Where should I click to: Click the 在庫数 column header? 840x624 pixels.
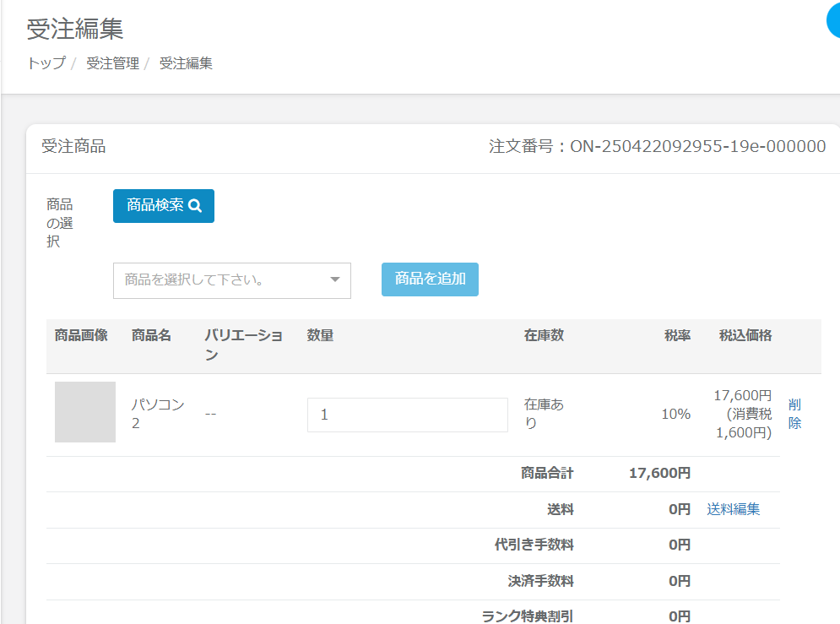pyautogui.click(x=544, y=335)
